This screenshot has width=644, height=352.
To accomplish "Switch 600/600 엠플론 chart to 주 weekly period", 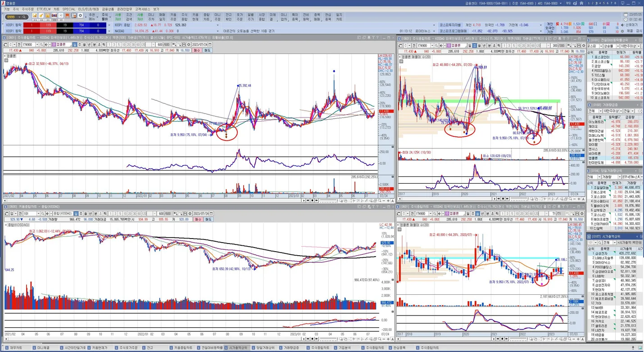I will 79,44.
